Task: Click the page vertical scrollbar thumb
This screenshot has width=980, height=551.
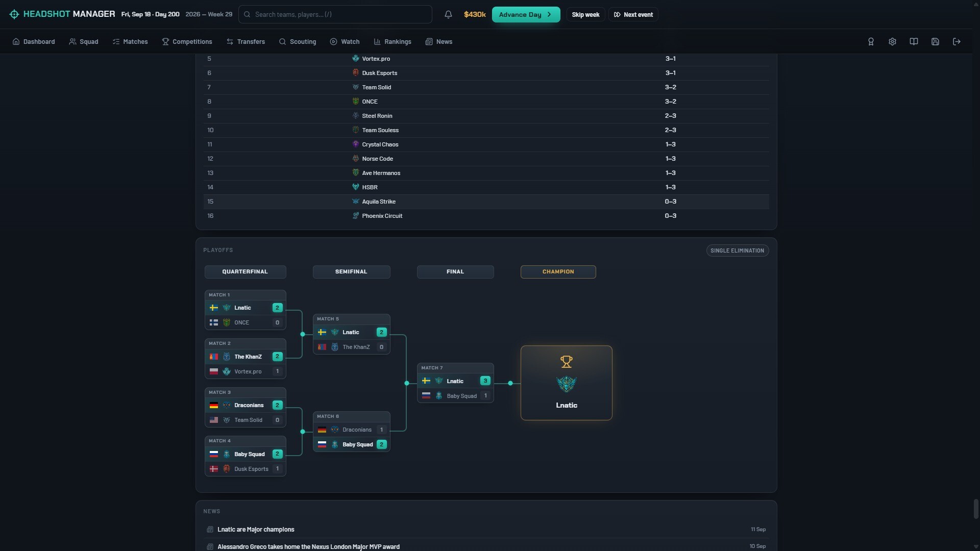Action: tap(976, 509)
